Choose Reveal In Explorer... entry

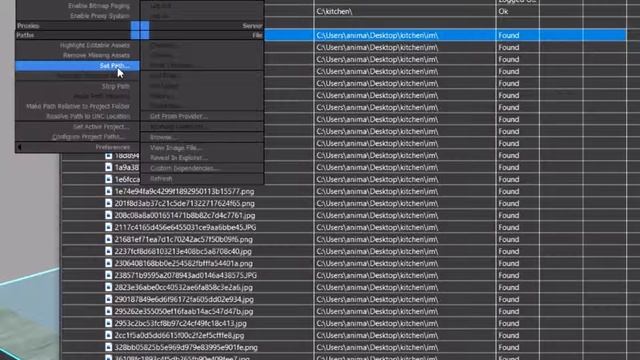point(179,158)
